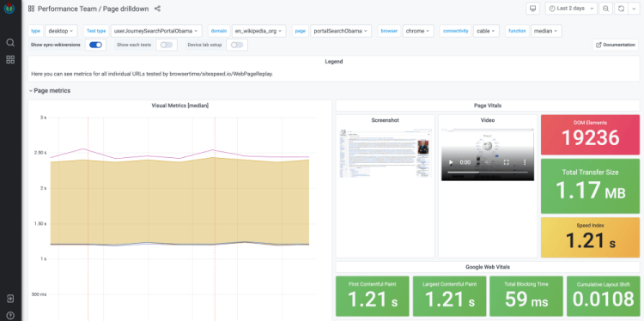
Task: Click the page screenshot thumbnail
Action: click(x=385, y=154)
